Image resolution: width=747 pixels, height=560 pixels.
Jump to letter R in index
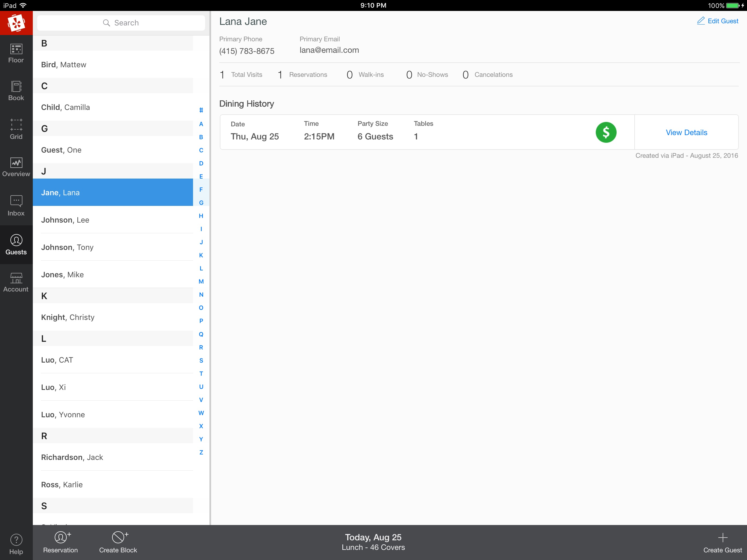[x=201, y=348]
